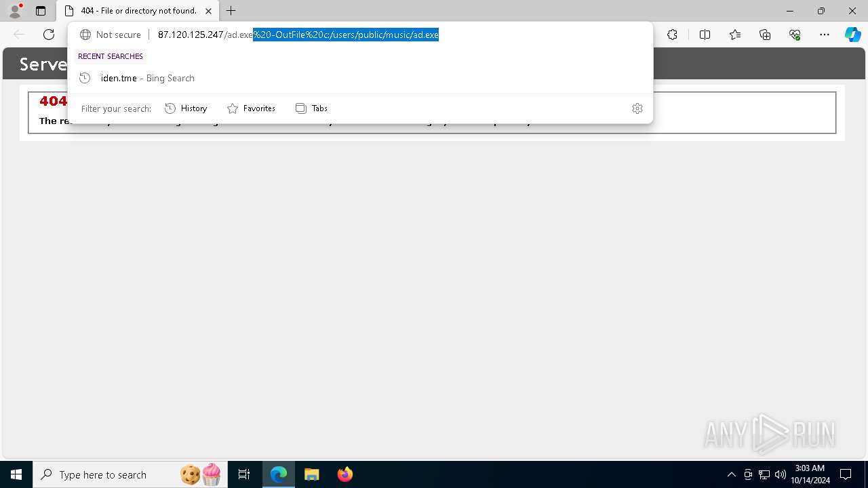Open the volume tray icon
The height and width of the screenshot is (488, 868).
pos(781,474)
